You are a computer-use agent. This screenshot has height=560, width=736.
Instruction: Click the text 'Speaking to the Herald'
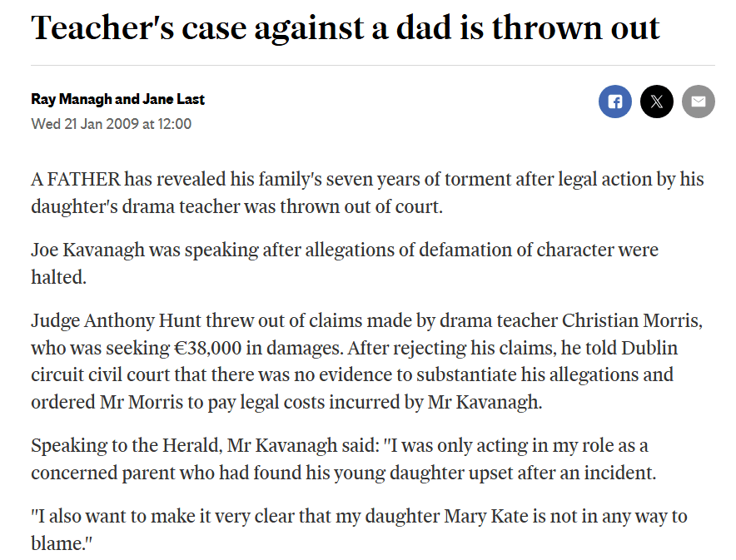(125, 445)
